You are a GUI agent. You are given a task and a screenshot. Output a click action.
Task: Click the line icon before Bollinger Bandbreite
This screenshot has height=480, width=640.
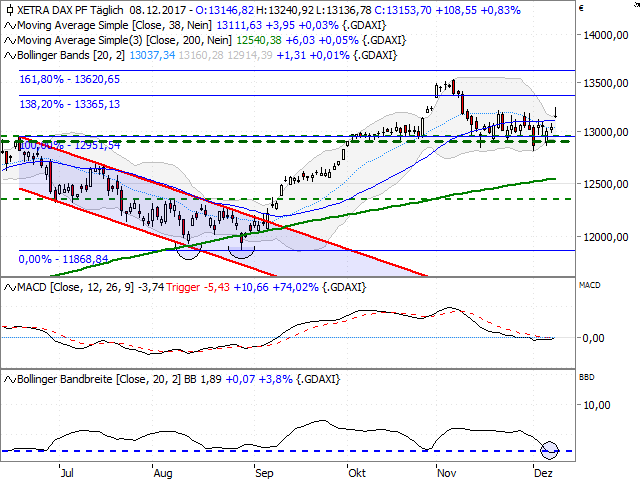pyautogui.click(x=7, y=380)
